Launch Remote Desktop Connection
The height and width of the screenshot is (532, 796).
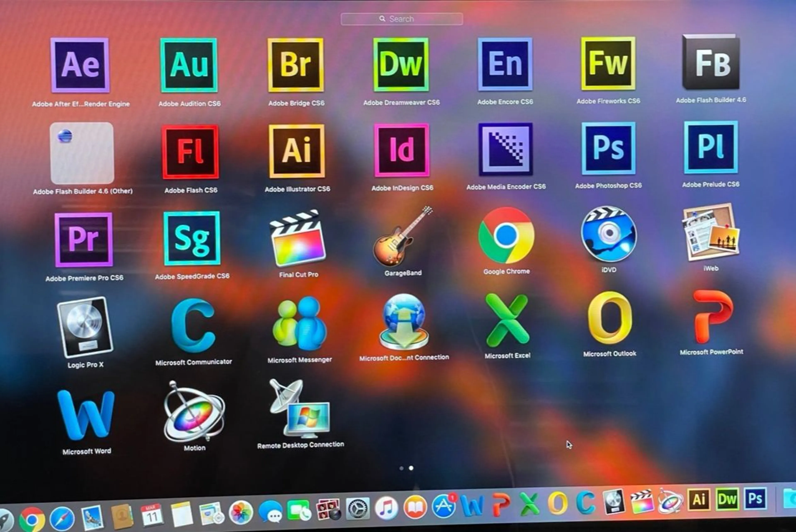(x=300, y=408)
